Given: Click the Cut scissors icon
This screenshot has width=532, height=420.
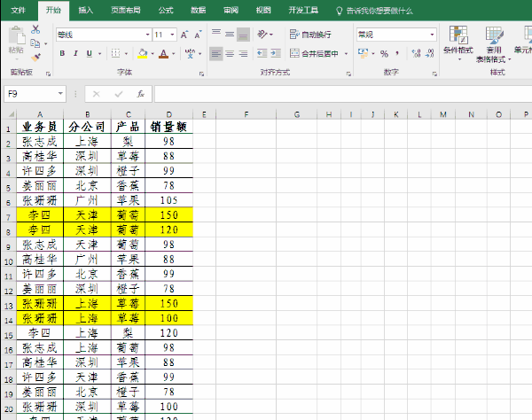Looking at the screenshot, I should (35, 28).
